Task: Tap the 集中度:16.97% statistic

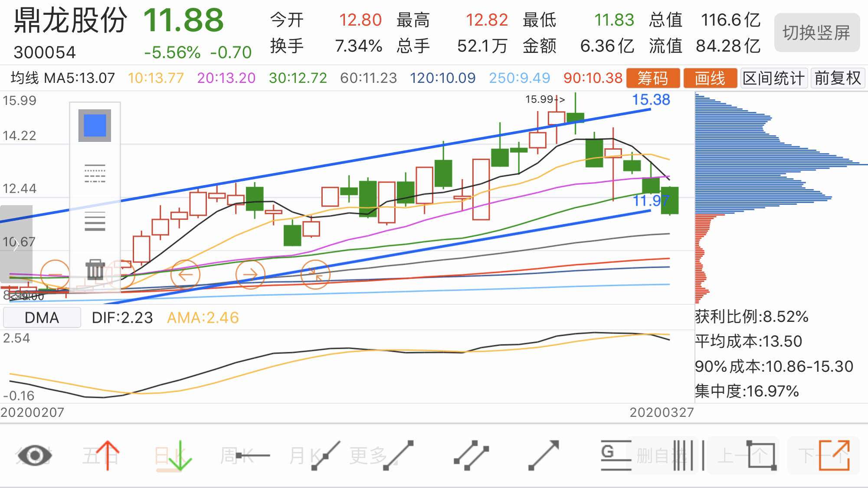Action: click(747, 391)
